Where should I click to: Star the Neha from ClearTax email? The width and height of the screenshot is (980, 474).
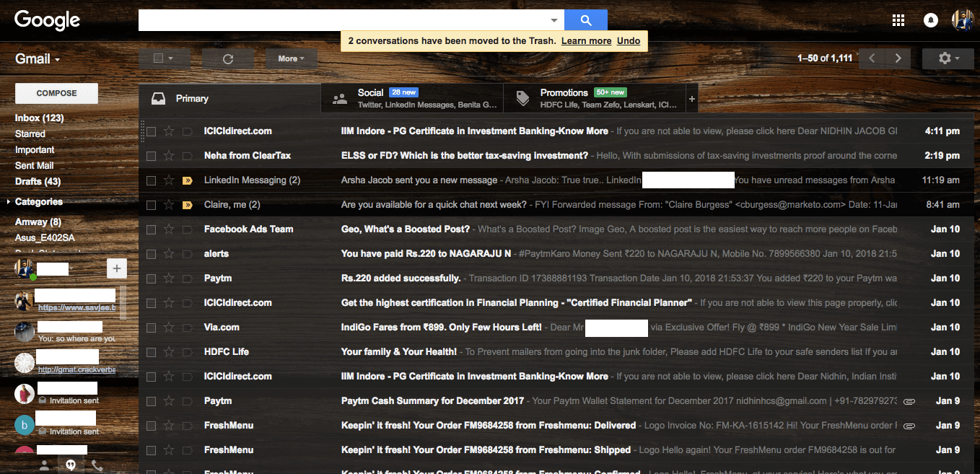[169, 156]
